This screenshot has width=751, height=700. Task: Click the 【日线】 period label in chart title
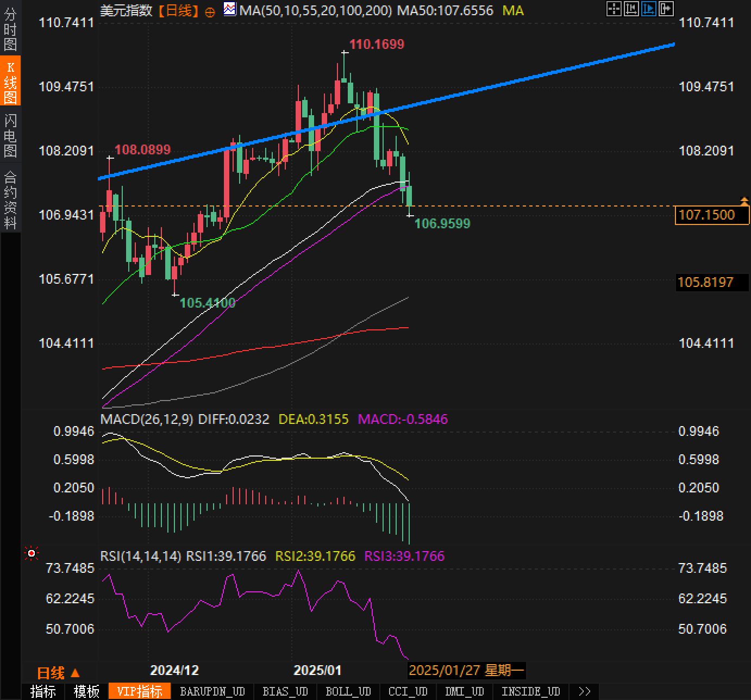(178, 11)
